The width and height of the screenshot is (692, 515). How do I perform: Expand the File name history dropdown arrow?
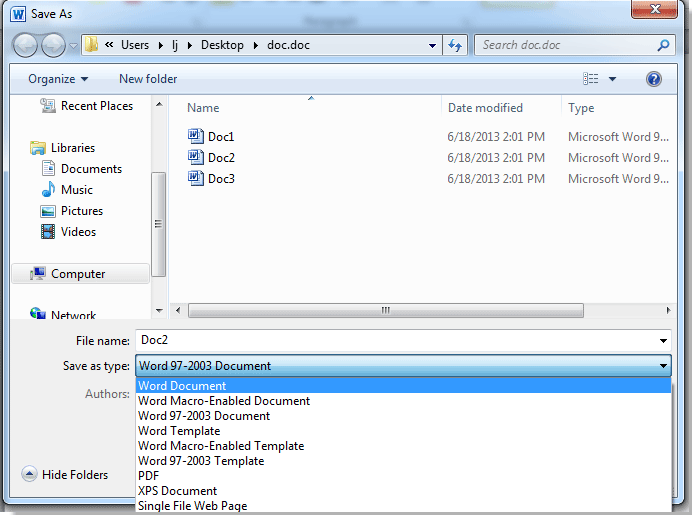click(663, 341)
